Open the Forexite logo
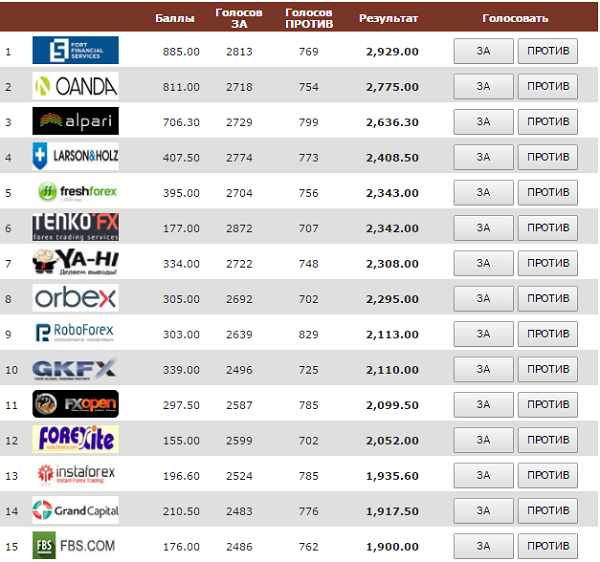The height and width of the screenshot is (562, 600). 75,439
